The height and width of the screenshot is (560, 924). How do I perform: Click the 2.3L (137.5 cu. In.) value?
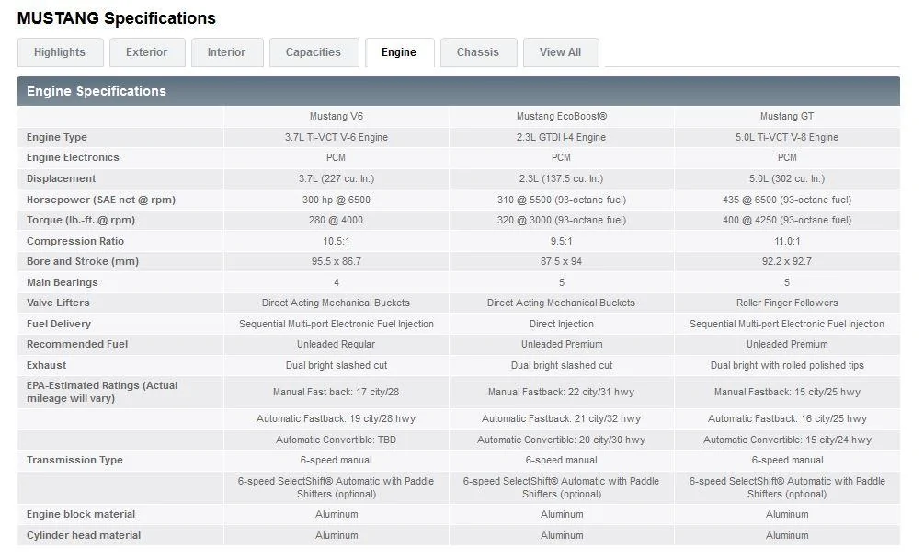pos(562,178)
